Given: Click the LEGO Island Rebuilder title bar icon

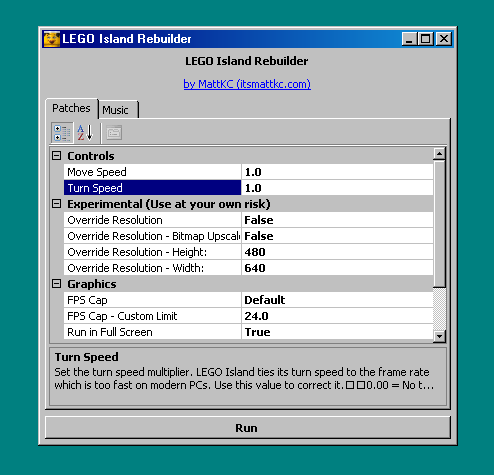Looking at the screenshot, I should coord(51,39).
